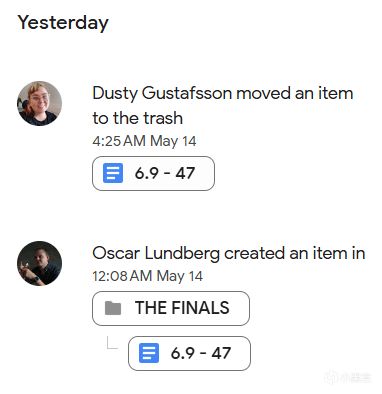Click the Yesterday section heading
The height and width of the screenshot is (394, 382).
pos(63,23)
